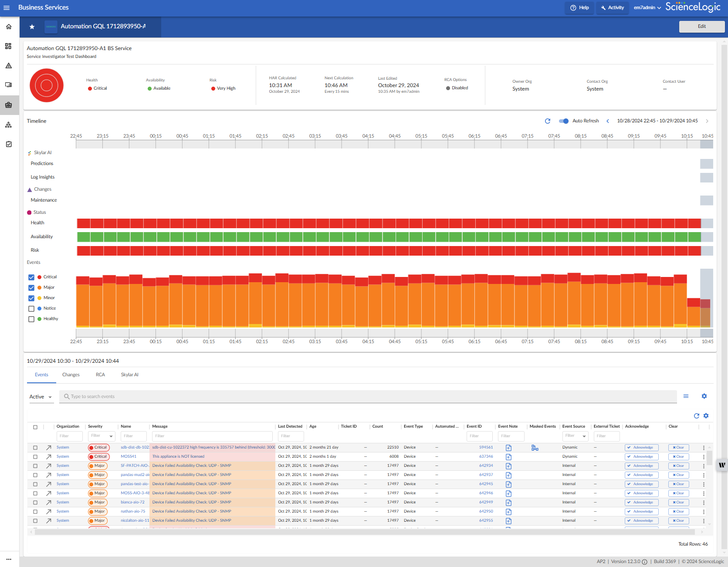
Task: Expand the Active events filter dropdown
Action: point(41,397)
